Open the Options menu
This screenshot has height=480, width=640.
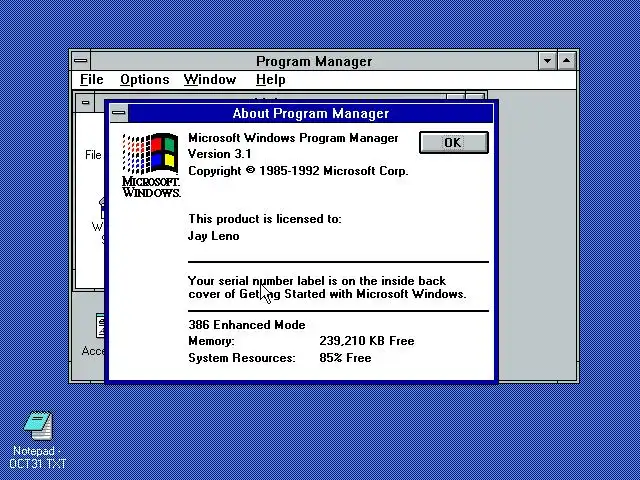(x=144, y=80)
